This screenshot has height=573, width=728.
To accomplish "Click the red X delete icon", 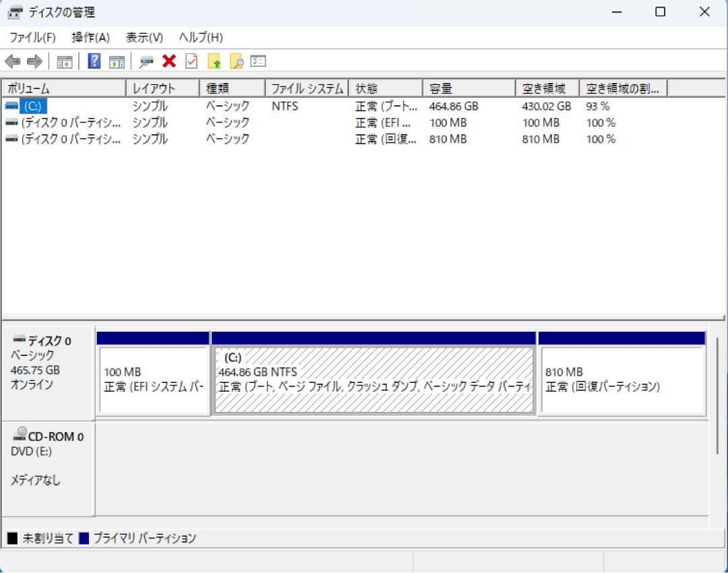I will click(169, 61).
